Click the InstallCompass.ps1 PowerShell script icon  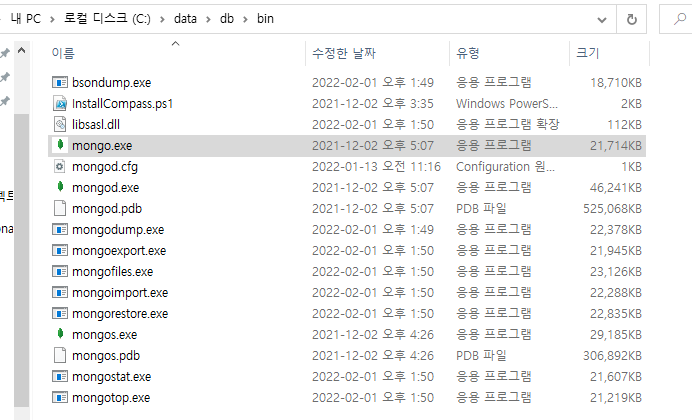tap(60, 104)
